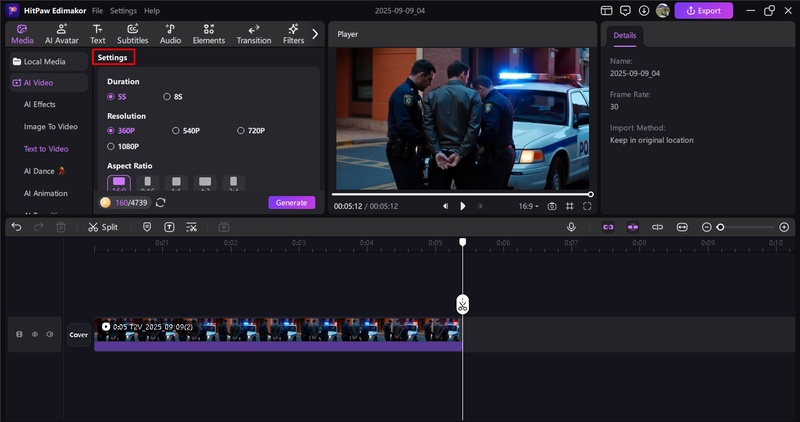Select 5S duration

click(117, 96)
